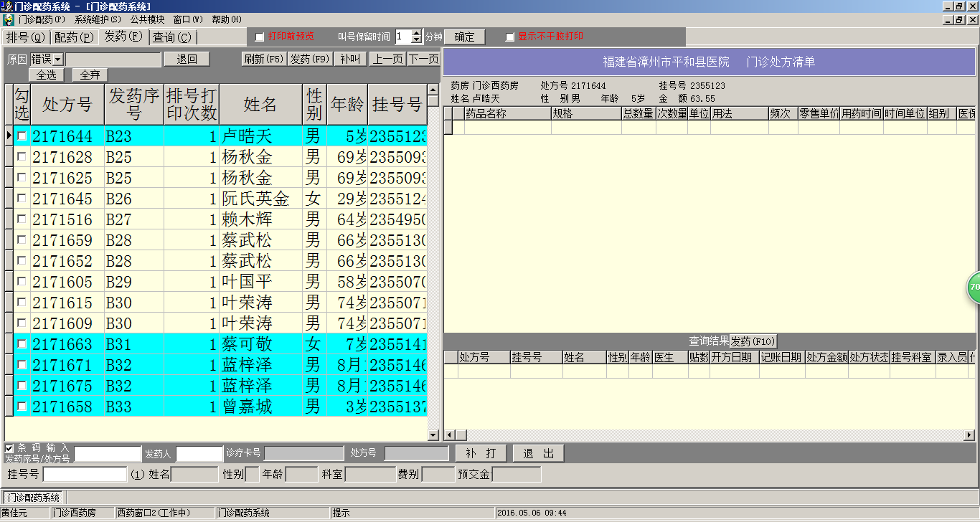Click the 发药序号 column header

133,105
